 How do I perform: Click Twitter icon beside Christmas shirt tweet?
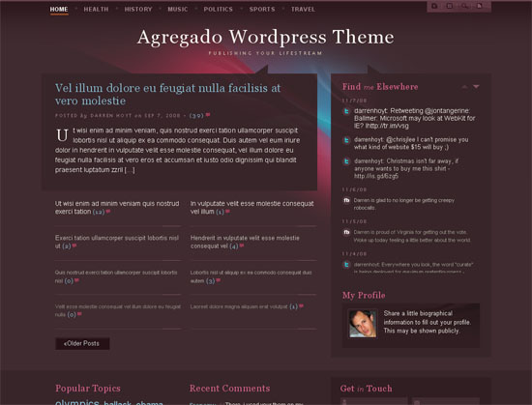[x=346, y=161]
